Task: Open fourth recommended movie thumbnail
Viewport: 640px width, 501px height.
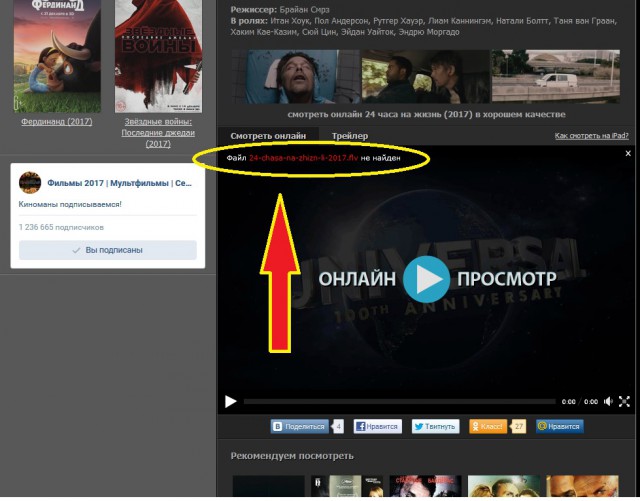Action: pyautogui.click(x=504, y=486)
